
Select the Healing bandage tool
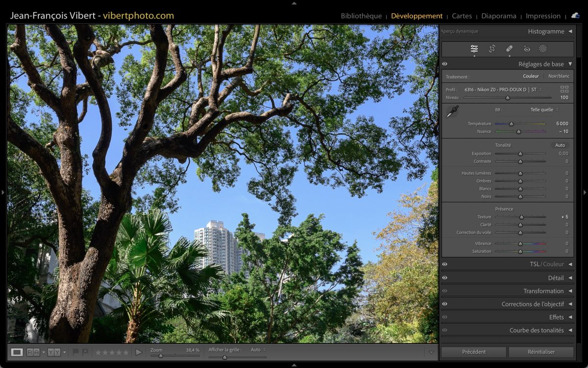tap(509, 49)
